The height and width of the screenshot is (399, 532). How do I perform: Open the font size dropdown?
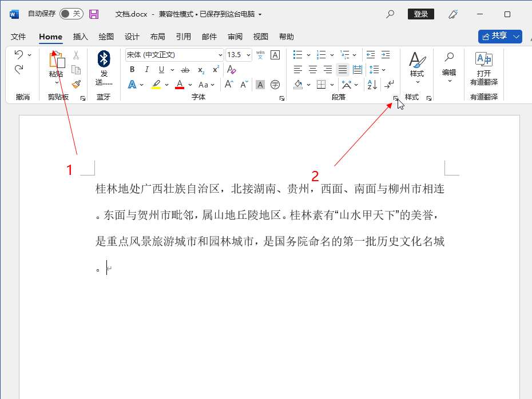coord(249,55)
